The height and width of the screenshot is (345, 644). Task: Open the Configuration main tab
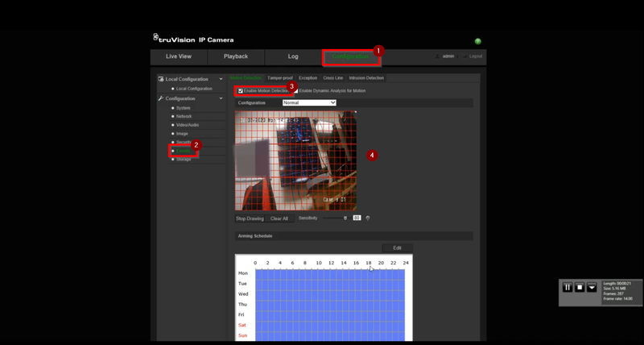click(x=350, y=56)
